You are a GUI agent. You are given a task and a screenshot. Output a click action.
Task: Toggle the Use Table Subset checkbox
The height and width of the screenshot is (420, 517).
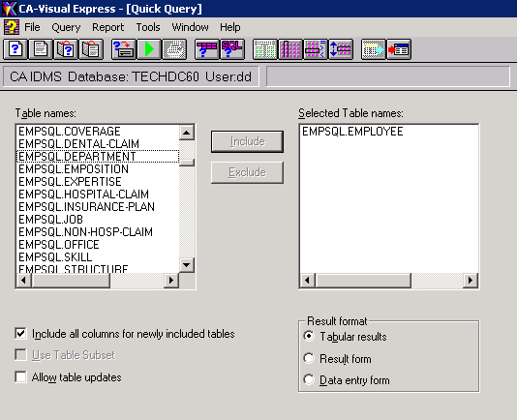[x=20, y=355]
